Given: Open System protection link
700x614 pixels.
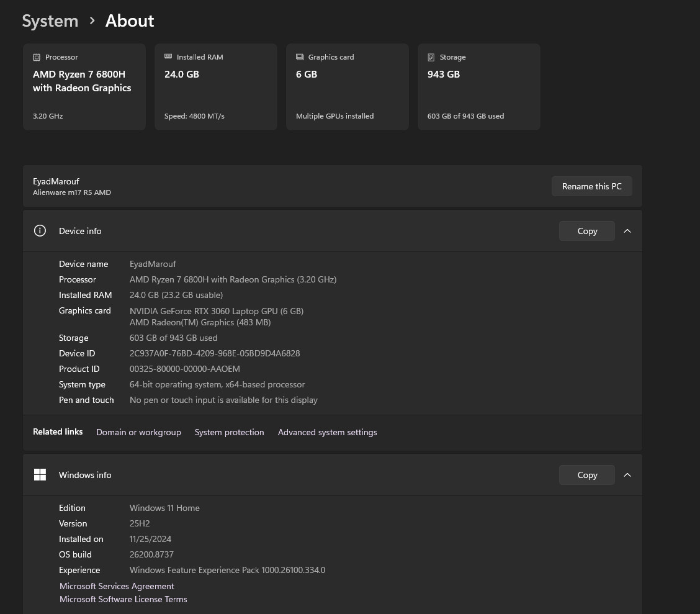Looking at the screenshot, I should click(229, 432).
